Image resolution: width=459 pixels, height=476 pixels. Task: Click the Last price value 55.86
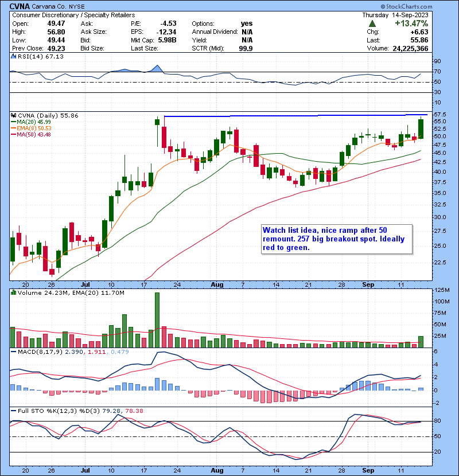419,40
